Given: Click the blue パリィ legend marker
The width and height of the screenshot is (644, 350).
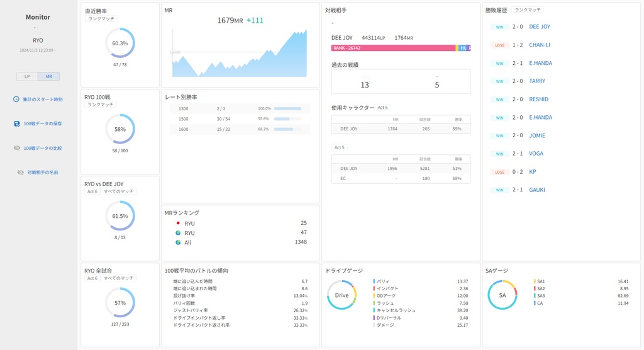Looking at the screenshot, I should [374, 281].
